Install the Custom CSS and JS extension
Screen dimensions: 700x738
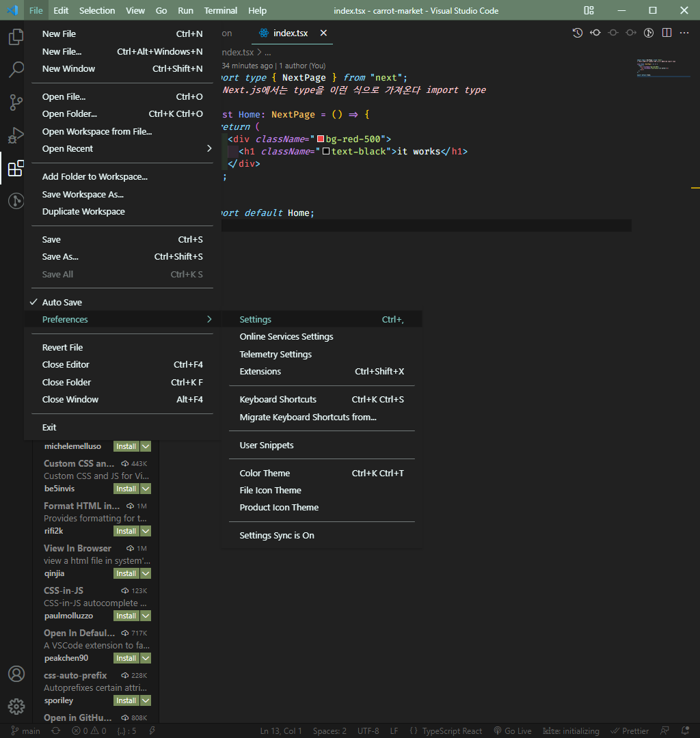(x=126, y=489)
